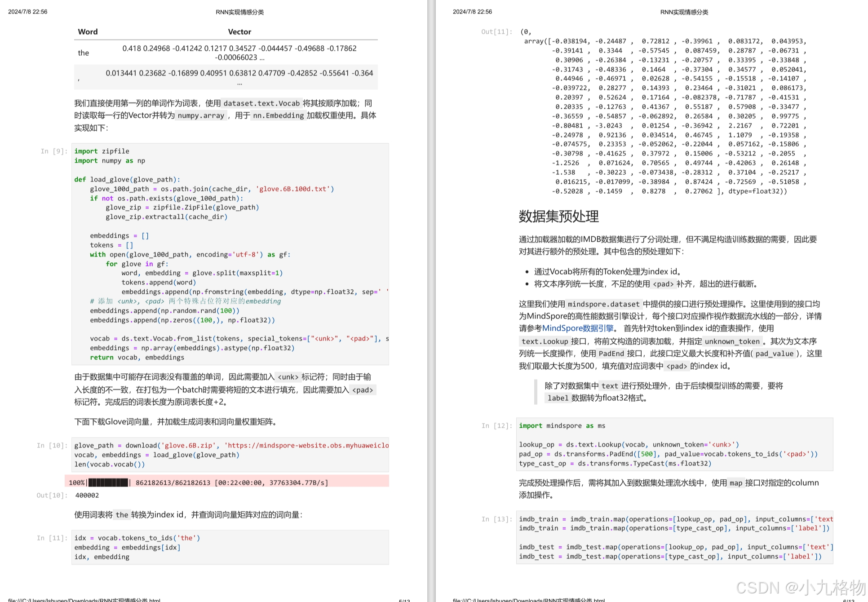Click the Word column header in table
The height and width of the screenshot is (602, 868).
click(88, 32)
